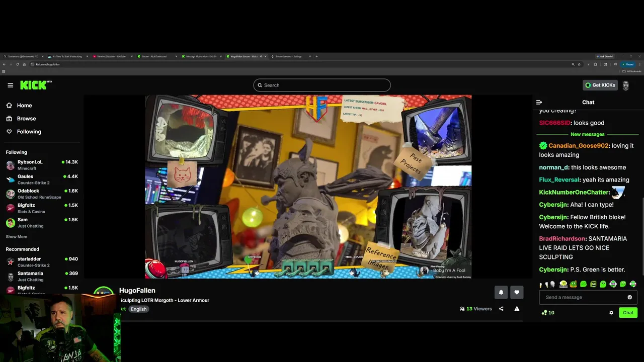Open chat settings gear icon
The height and width of the screenshot is (362, 644).
(x=611, y=313)
